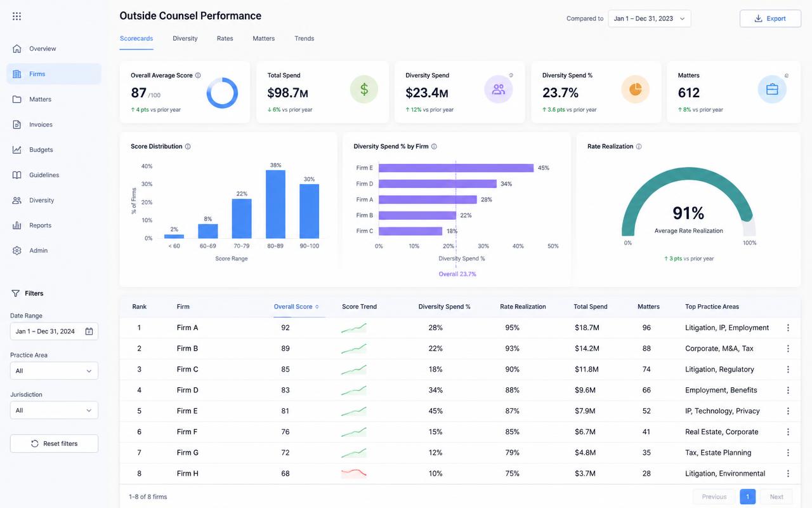Click the Firm E bar in diversity chart
Image resolution: width=812 pixels, height=508 pixels.
click(456, 168)
